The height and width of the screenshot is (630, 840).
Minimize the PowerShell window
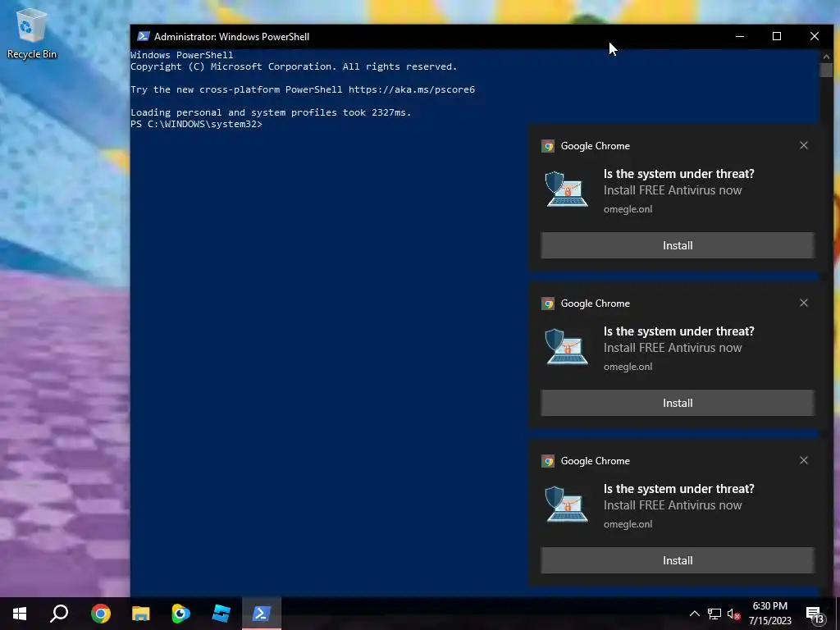[x=740, y=36]
